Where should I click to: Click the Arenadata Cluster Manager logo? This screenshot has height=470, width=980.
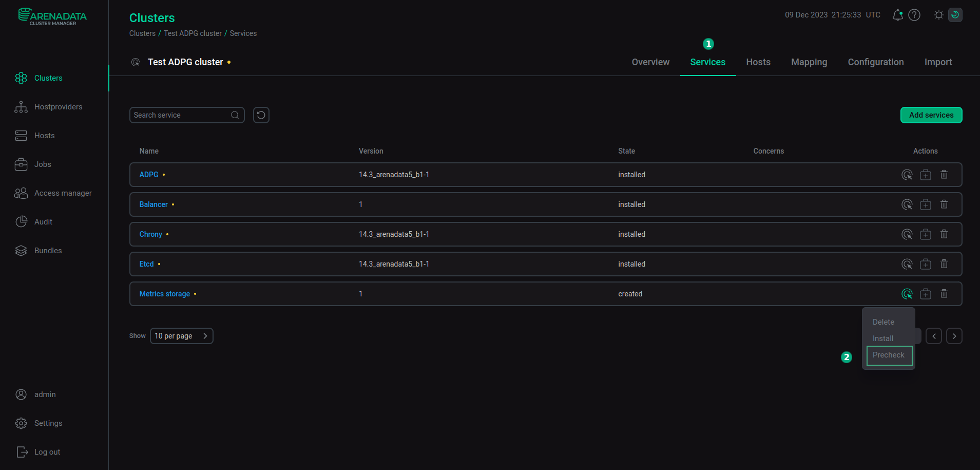52,16
